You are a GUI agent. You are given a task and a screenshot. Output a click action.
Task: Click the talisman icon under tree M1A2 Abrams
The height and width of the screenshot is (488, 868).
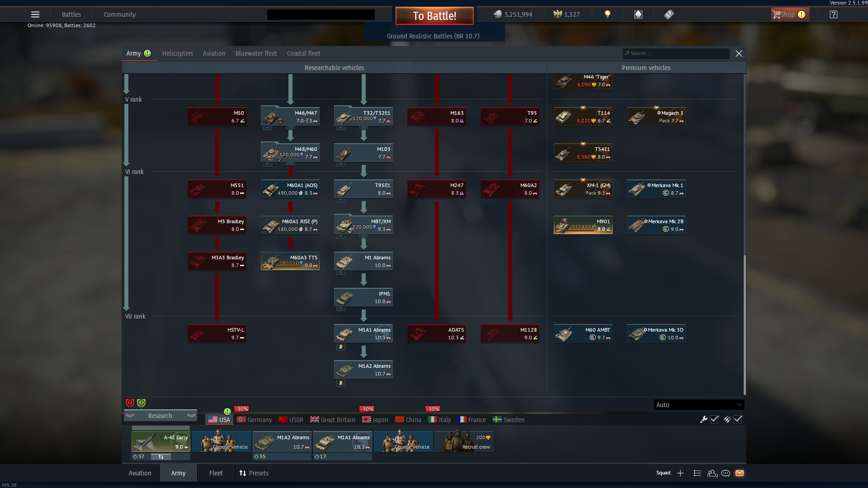(341, 383)
